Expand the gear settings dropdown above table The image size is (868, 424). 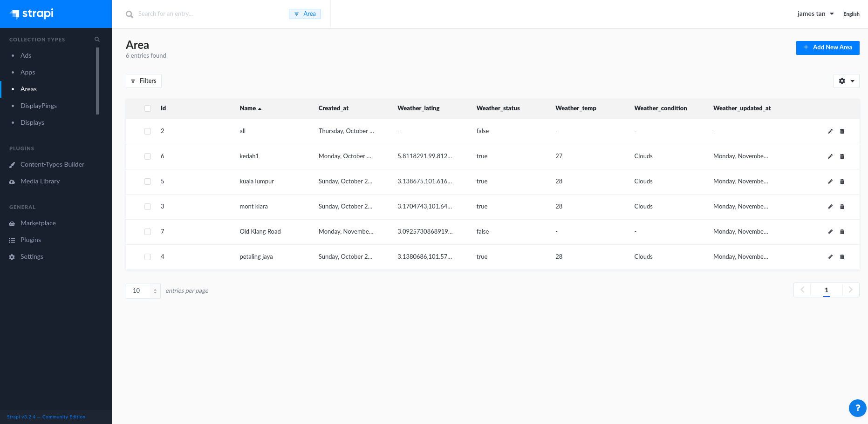846,81
